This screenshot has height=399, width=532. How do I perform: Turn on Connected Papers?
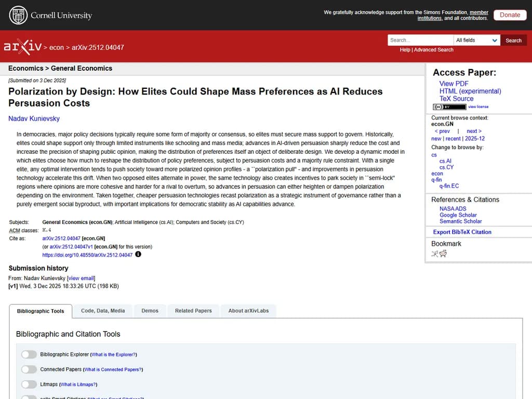29,369
